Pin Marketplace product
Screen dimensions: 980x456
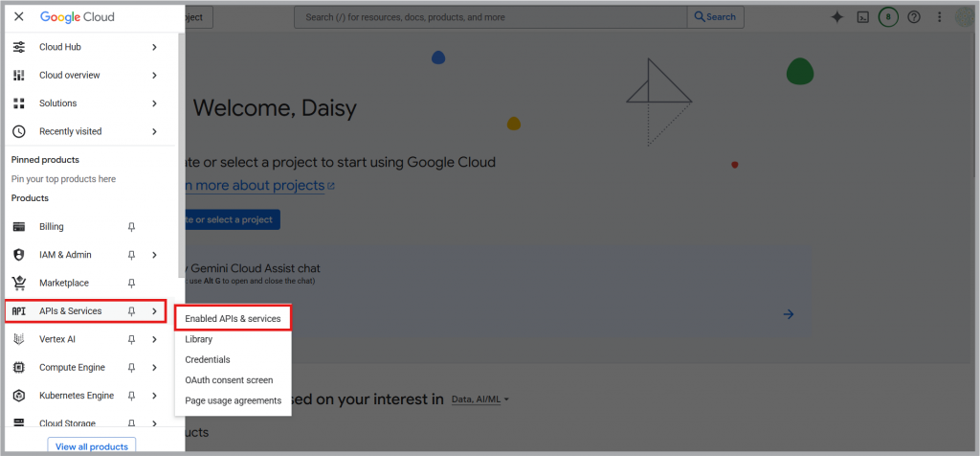[131, 283]
